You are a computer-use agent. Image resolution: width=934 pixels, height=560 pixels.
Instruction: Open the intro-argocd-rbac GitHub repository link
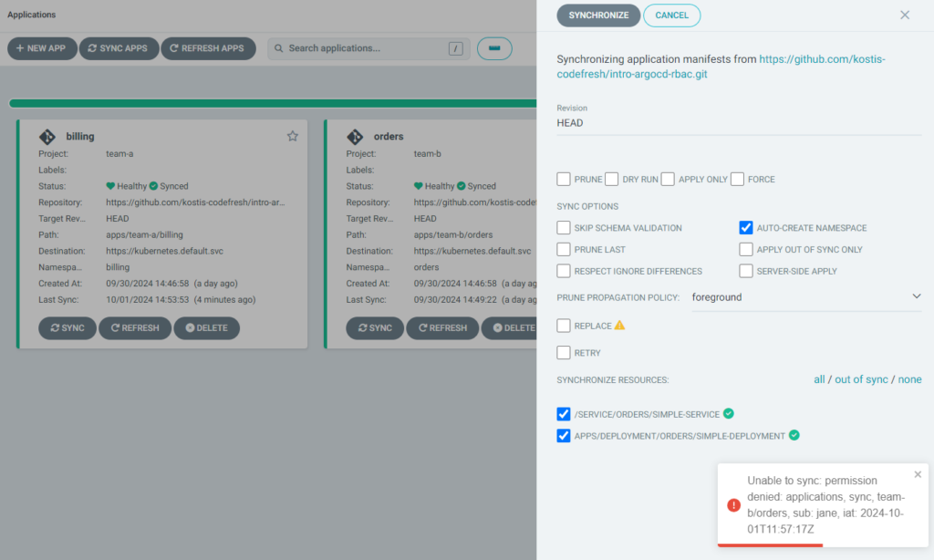coord(721,67)
